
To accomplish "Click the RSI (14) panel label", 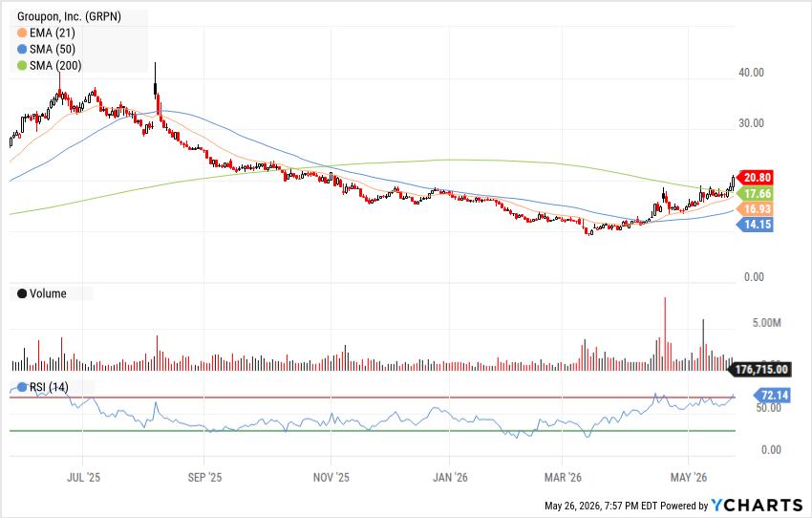I will (49, 387).
